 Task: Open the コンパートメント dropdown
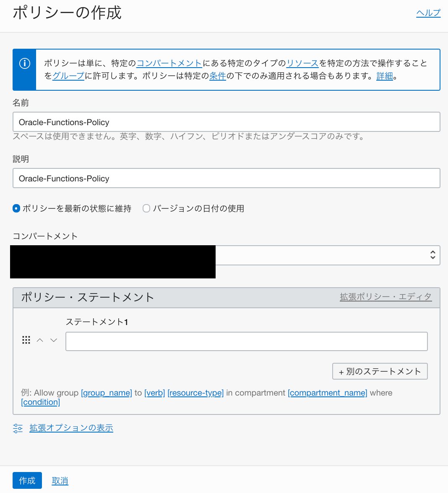pyautogui.click(x=226, y=255)
